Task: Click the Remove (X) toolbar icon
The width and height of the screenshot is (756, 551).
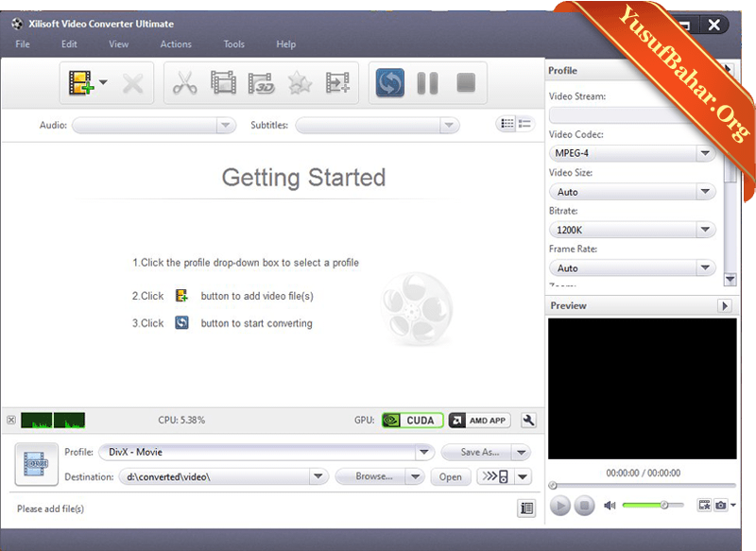Action: [x=132, y=83]
